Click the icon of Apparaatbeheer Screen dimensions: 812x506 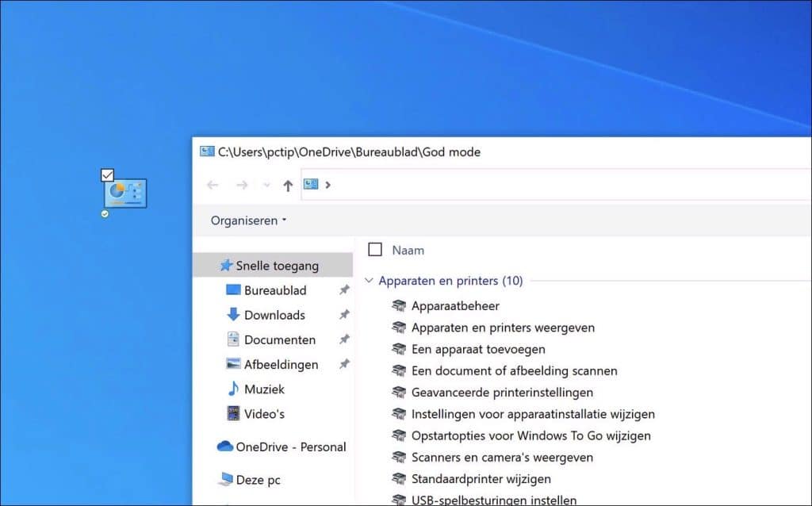pyautogui.click(x=399, y=305)
